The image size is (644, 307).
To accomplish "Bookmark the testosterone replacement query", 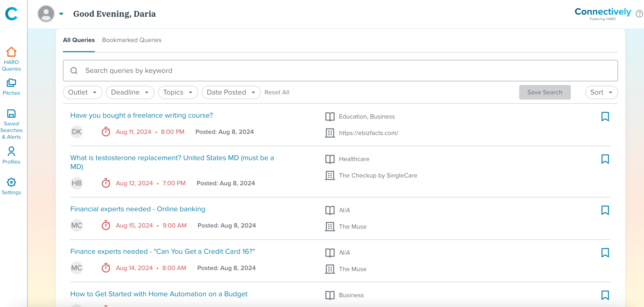I will coord(605,159).
